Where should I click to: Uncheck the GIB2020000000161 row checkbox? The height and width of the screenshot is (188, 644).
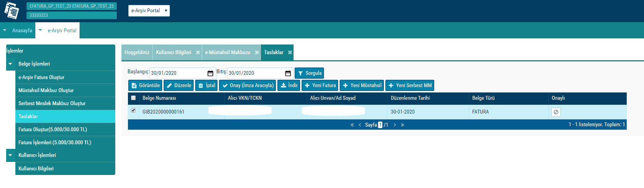tap(133, 110)
